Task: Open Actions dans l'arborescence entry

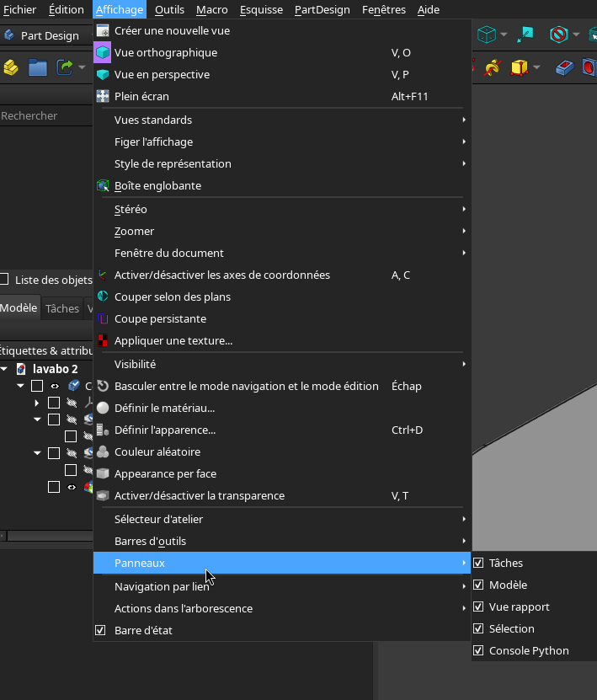Action: (x=282, y=608)
